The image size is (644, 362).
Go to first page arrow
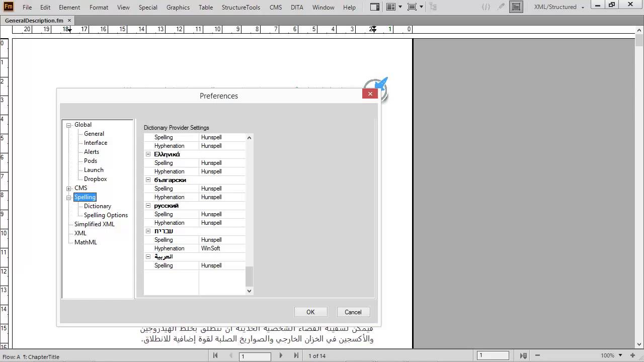tap(215, 355)
